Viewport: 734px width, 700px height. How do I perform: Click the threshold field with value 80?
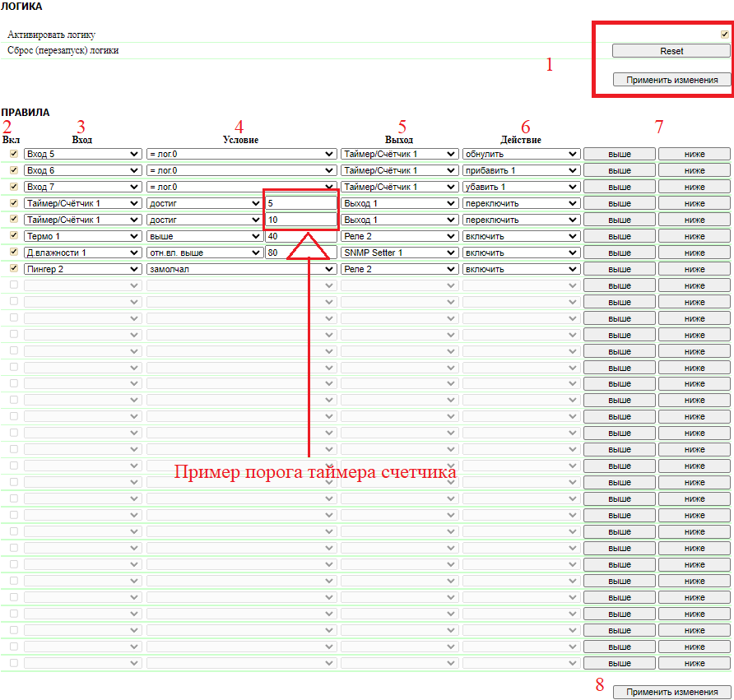click(300, 253)
